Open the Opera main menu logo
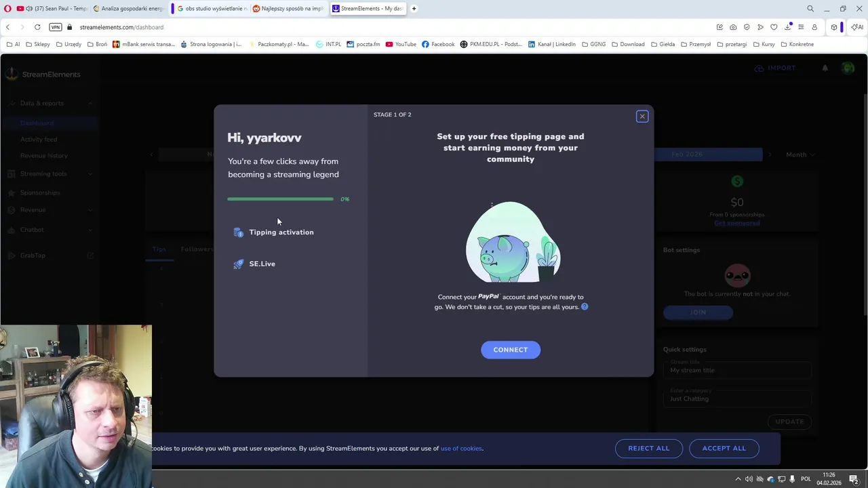The width and height of the screenshot is (868, 488). point(7,9)
